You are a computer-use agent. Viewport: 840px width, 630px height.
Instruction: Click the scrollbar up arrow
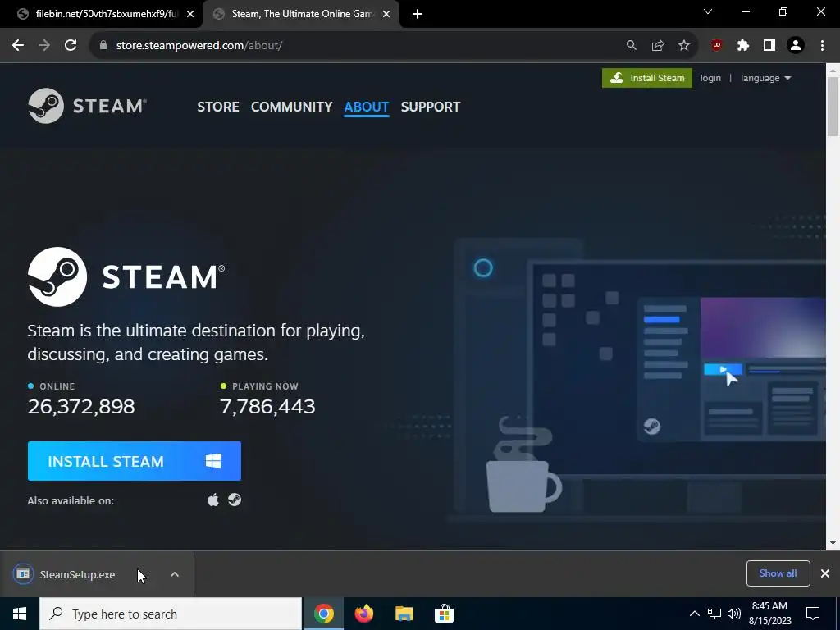[x=833, y=71]
